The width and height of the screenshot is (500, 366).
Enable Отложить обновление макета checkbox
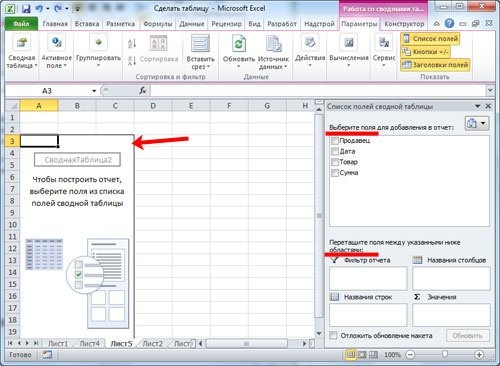tap(333, 335)
